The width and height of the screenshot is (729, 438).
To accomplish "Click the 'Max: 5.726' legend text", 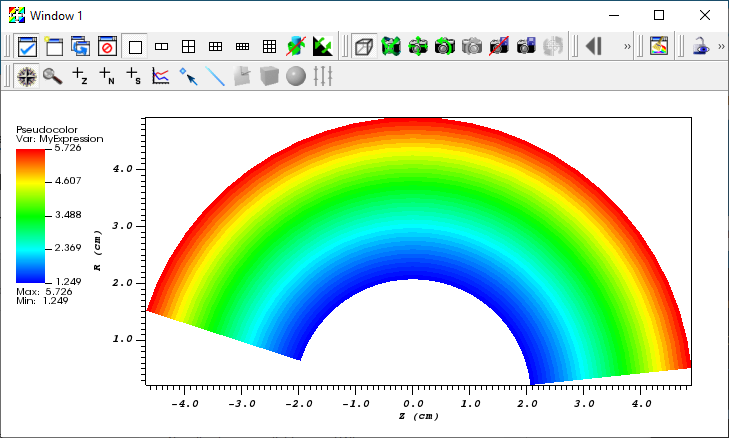I will (44, 292).
